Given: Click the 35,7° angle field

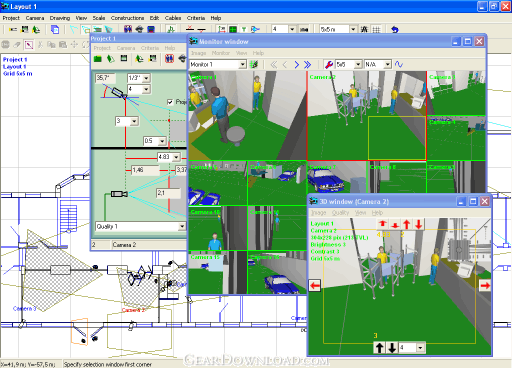Looking at the screenshot, I should (x=105, y=78).
